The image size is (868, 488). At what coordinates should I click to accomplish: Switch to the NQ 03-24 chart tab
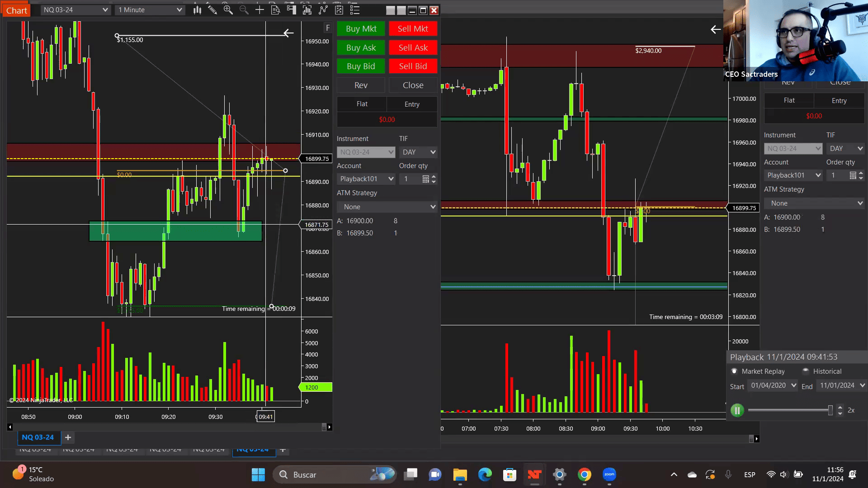click(x=38, y=437)
